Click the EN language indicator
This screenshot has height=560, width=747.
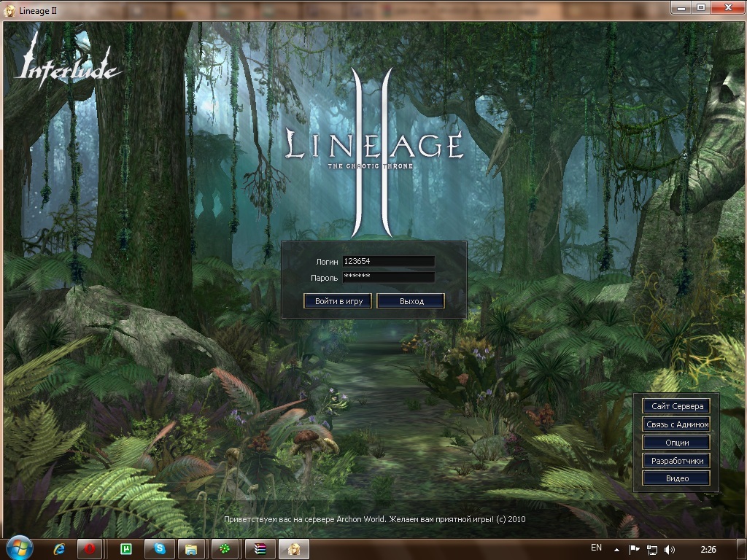click(x=596, y=548)
